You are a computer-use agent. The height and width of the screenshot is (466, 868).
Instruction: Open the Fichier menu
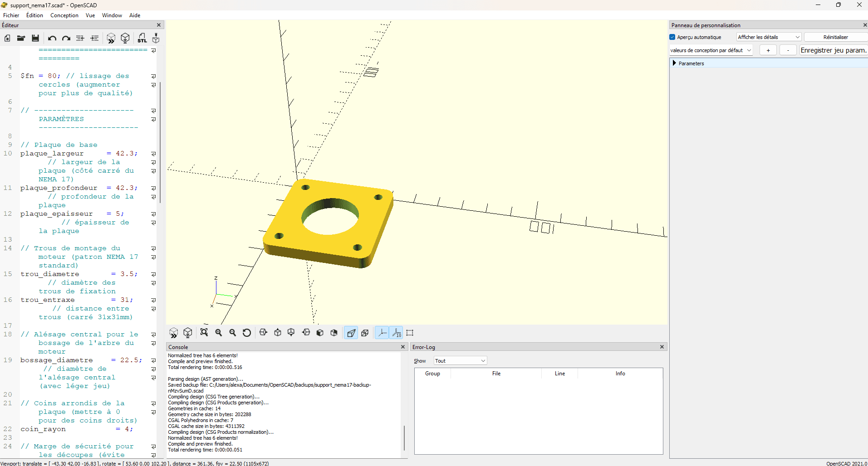pos(11,15)
